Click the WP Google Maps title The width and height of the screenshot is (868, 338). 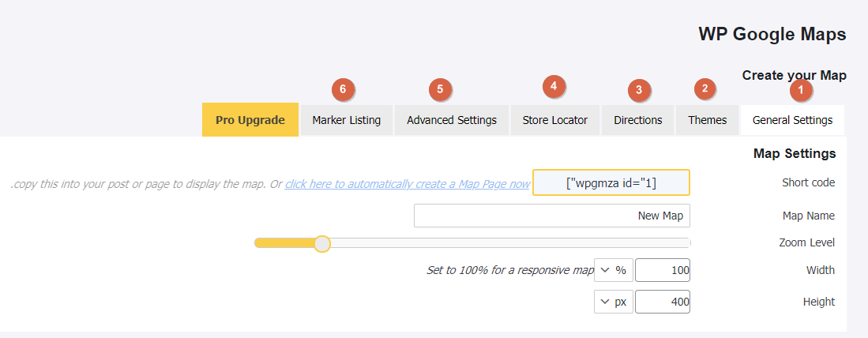pyautogui.click(x=772, y=34)
